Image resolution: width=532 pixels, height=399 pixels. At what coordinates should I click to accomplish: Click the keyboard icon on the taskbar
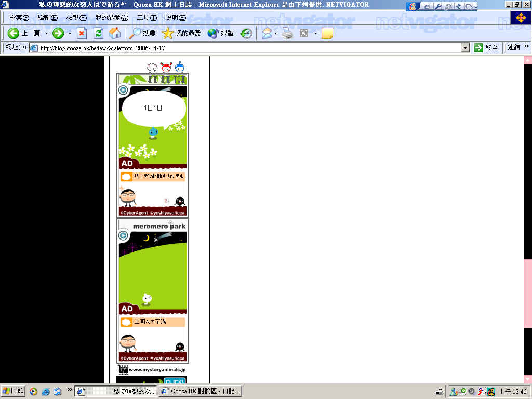[x=438, y=392]
